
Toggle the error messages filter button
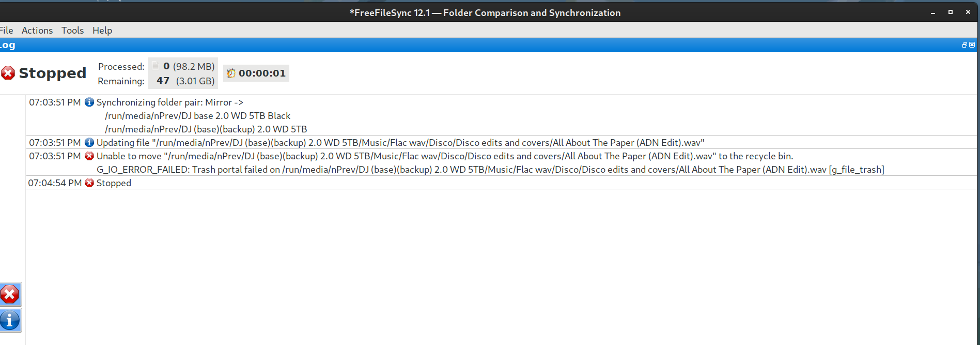tap(10, 295)
